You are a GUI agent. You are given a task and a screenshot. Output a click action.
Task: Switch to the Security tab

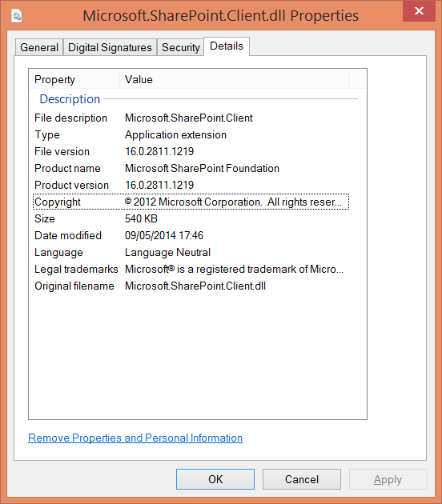pyautogui.click(x=181, y=47)
